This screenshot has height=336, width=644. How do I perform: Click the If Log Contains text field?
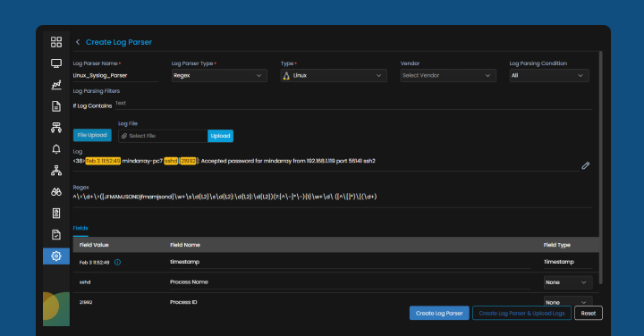pos(353,104)
